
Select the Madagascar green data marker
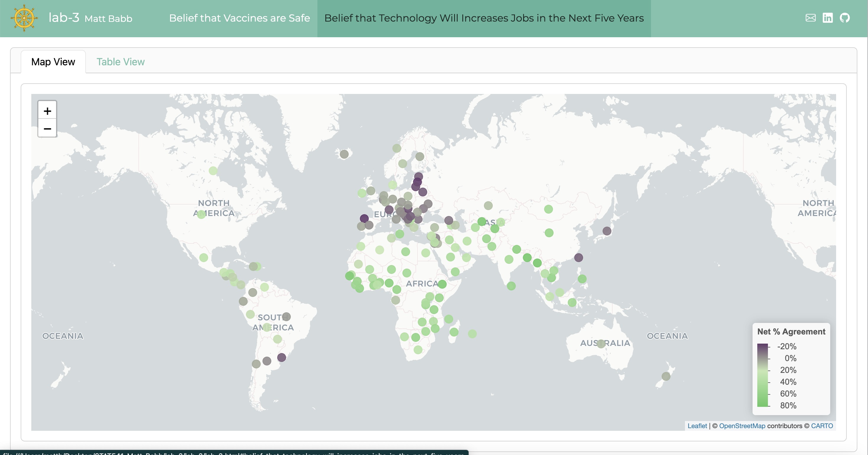click(454, 332)
